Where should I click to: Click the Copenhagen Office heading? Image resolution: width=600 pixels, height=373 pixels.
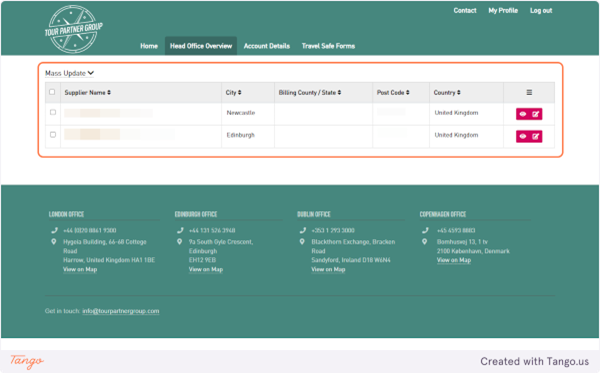click(443, 214)
